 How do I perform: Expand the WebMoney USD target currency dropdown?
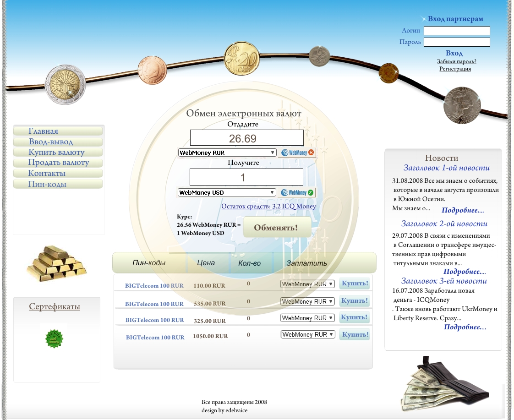tap(227, 193)
